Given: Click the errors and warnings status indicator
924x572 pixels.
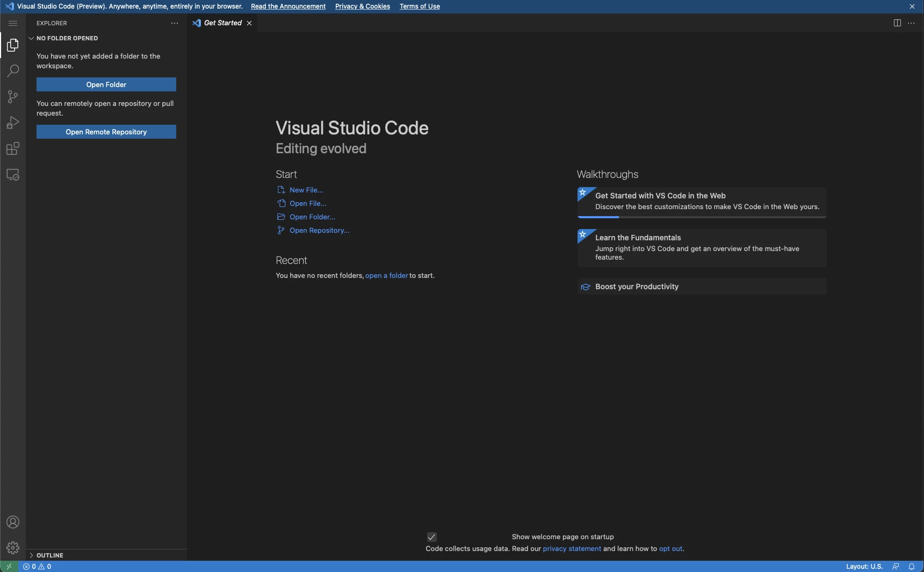Looking at the screenshot, I should point(37,567).
